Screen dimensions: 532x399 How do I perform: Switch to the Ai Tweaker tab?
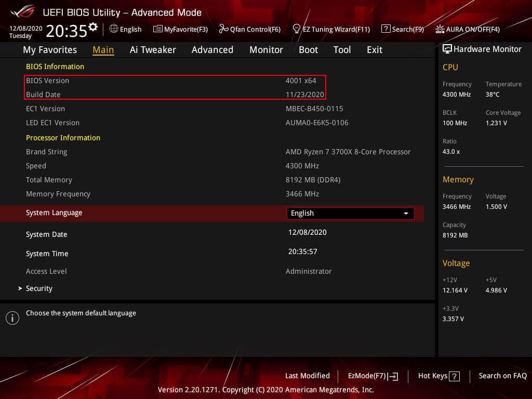coord(153,50)
